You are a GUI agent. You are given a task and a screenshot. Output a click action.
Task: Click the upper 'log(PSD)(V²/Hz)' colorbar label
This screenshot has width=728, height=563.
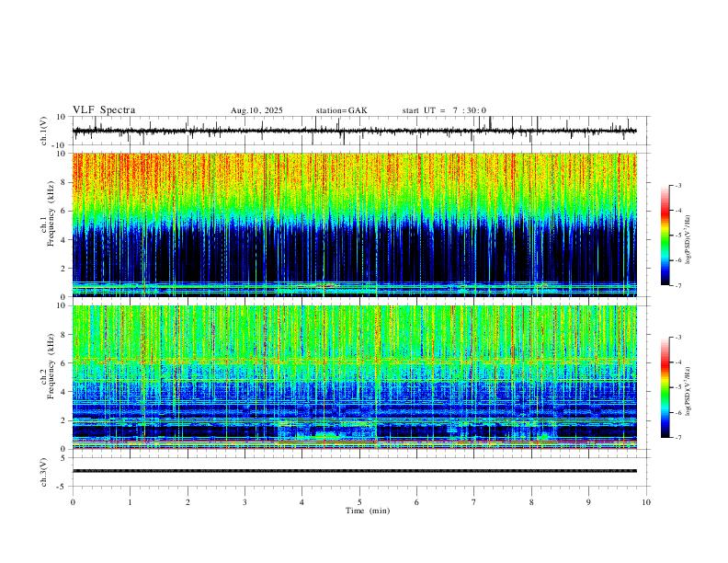(x=688, y=240)
